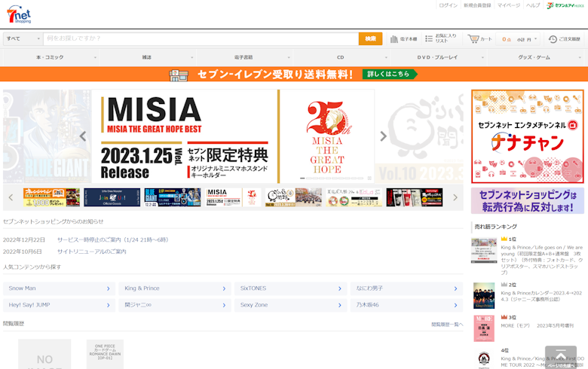Open the サービス一時停止のご案内 notice

[112, 239]
